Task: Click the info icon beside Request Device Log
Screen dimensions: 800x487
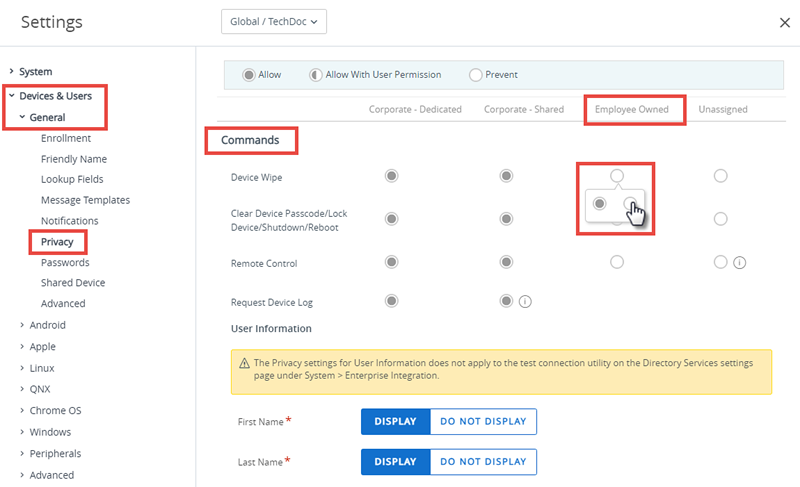Action: click(525, 302)
